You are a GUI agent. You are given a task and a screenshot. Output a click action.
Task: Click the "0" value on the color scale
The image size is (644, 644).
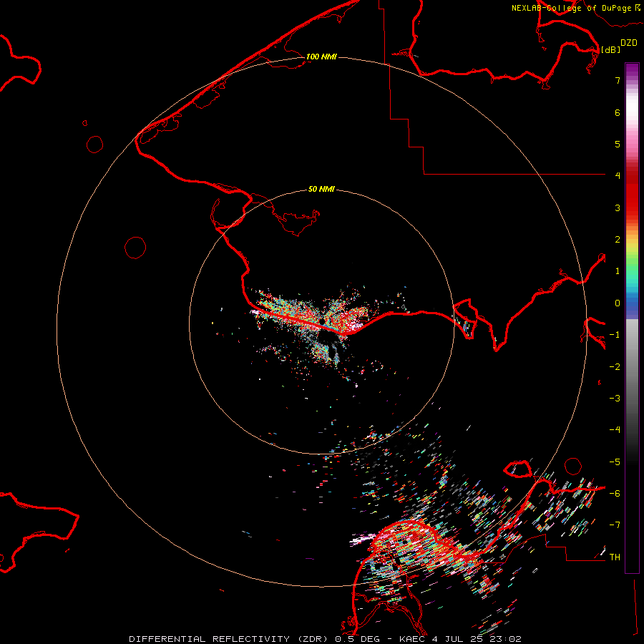(x=618, y=303)
